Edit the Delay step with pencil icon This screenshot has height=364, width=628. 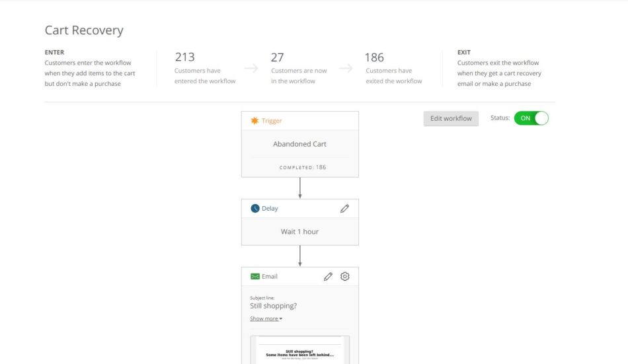(x=344, y=208)
